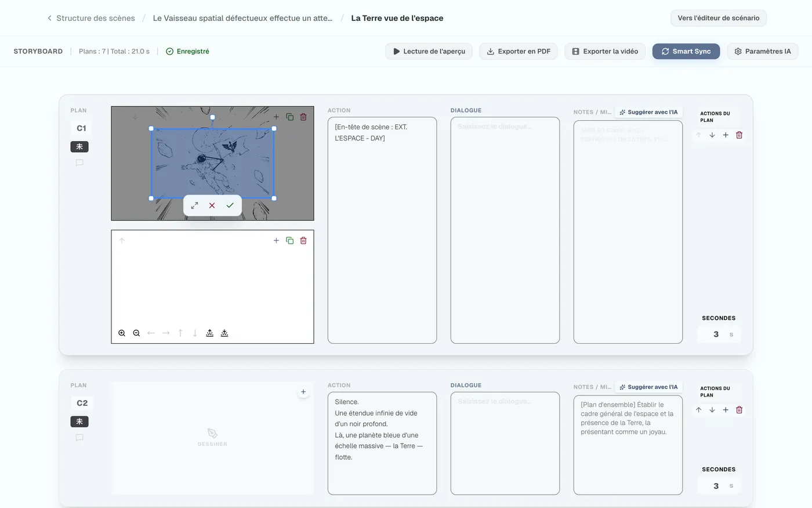The height and width of the screenshot is (508, 812).
Task: Start Lecture de l'aperçu playback
Action: pyautogui.click(x=429, y=51)
